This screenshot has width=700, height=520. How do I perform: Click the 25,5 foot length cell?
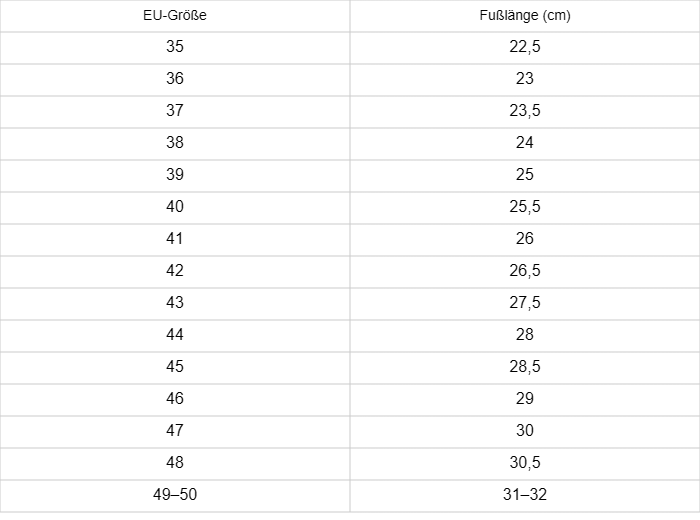coord(525,207)
